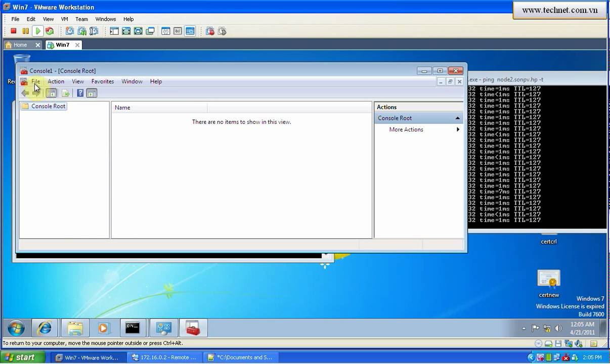The height and width of the screenshot is (364, 610).
Task: Click the Quick Switch mode icon
Action: point(126,31)
